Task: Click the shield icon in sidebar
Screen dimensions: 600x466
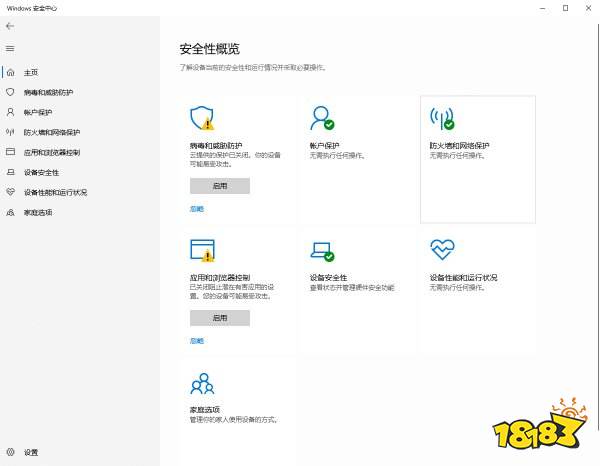Action: point(10,92)
